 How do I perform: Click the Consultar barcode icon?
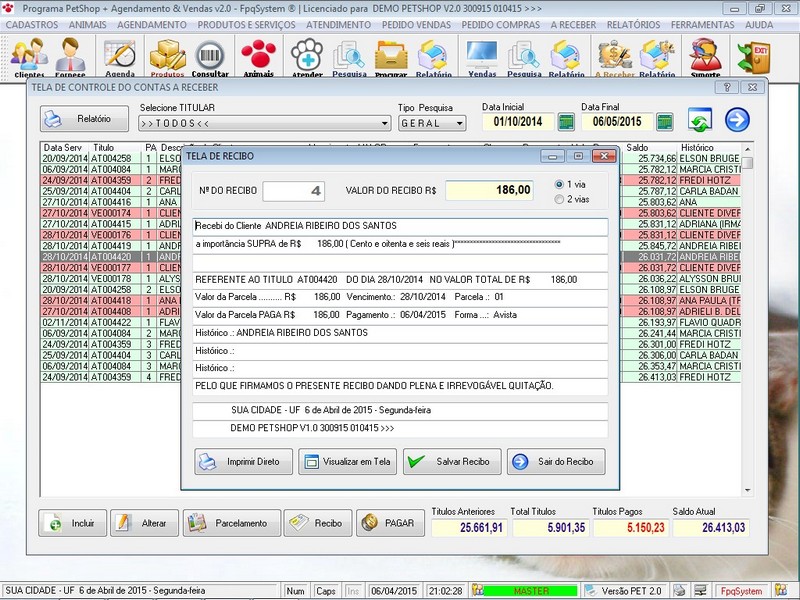tap(210, 56)
